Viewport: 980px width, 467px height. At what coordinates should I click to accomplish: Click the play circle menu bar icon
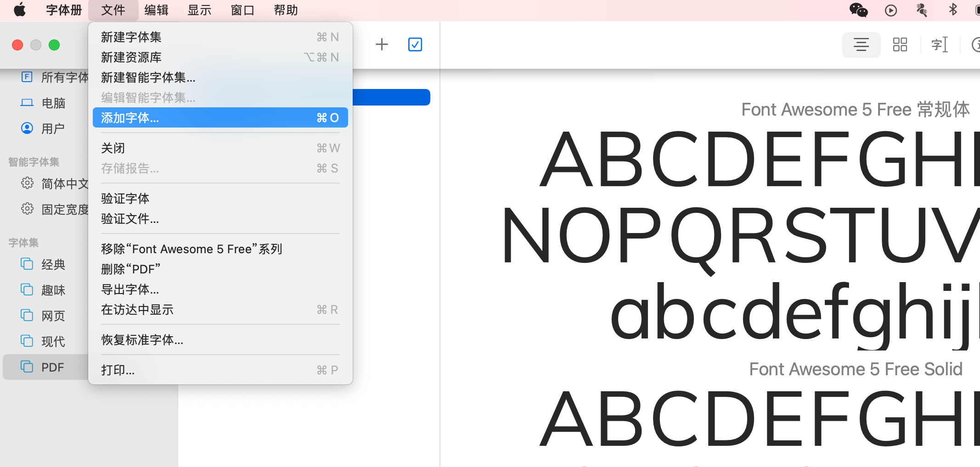pyautogui.click(x=891, y=10)
